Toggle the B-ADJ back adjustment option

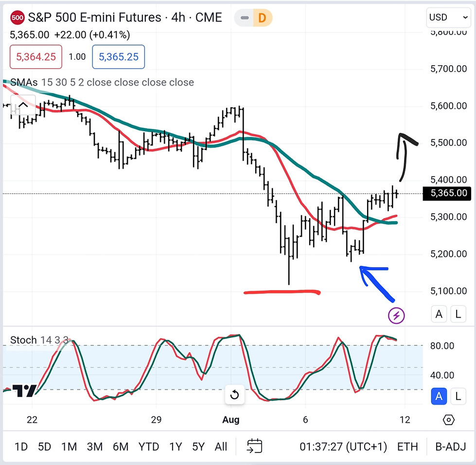pyautogui.click(x=451, y=447)
